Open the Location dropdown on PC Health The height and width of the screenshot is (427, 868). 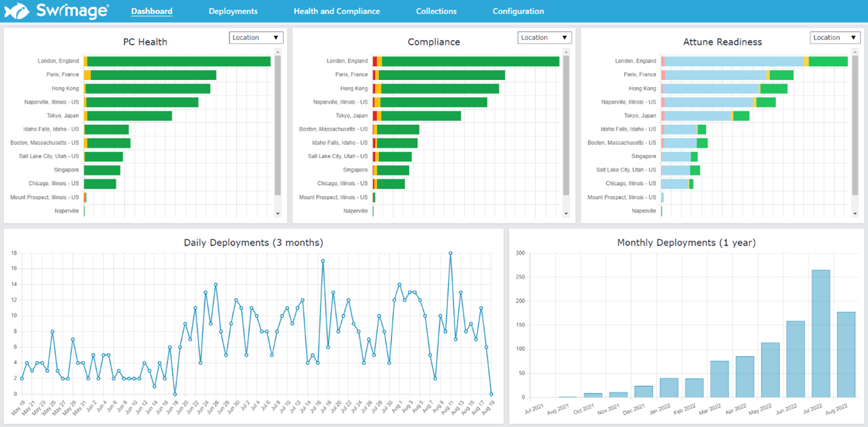click(x=256, y=37)
